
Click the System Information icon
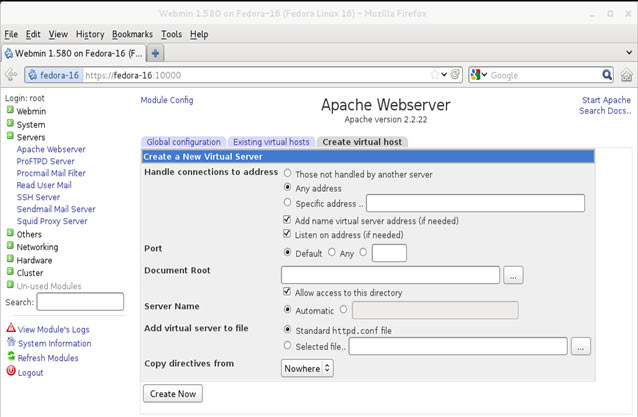click(x=11, y=342)
